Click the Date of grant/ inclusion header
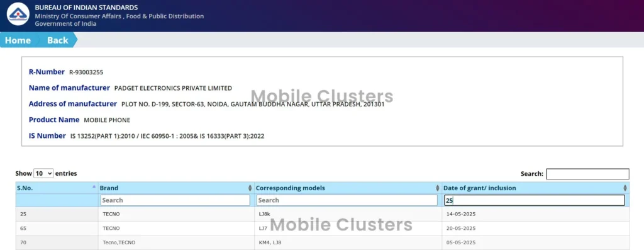 [x=479, y=188]
